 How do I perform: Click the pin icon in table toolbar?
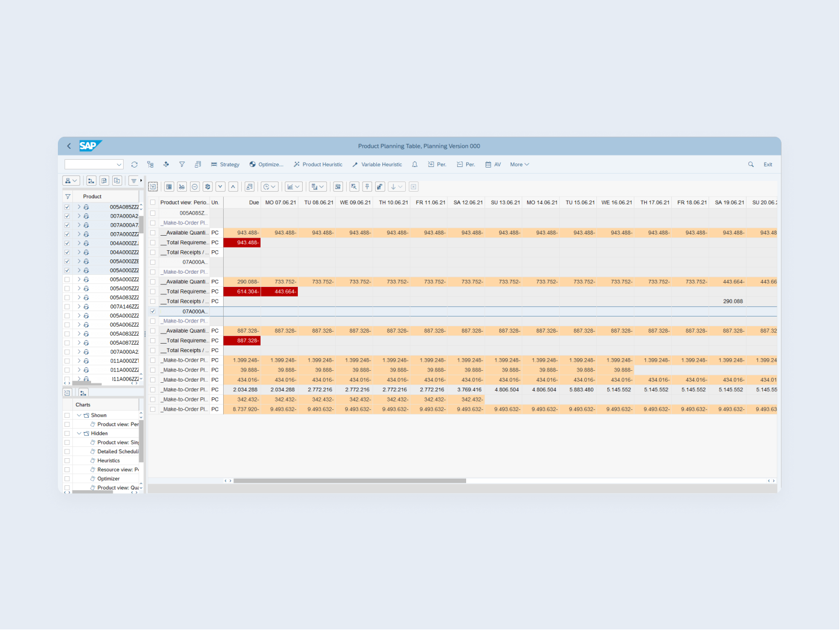click(x=367, y=187)
